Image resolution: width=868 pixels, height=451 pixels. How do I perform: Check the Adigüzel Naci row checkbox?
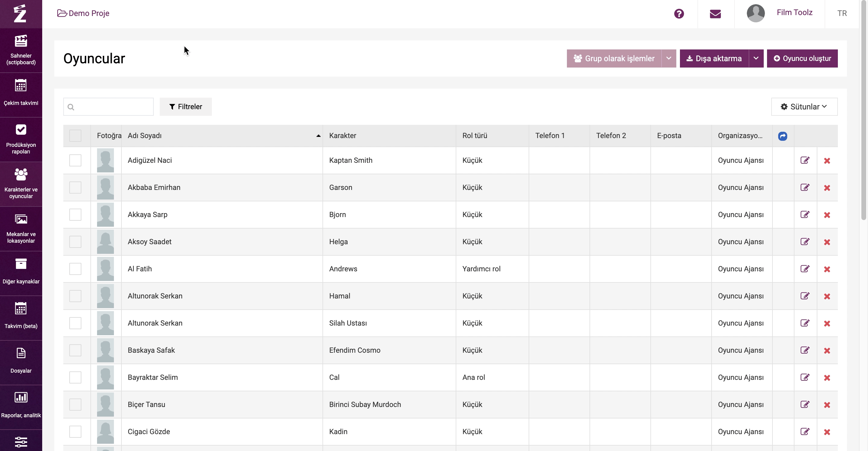click(x=75, y=160)
